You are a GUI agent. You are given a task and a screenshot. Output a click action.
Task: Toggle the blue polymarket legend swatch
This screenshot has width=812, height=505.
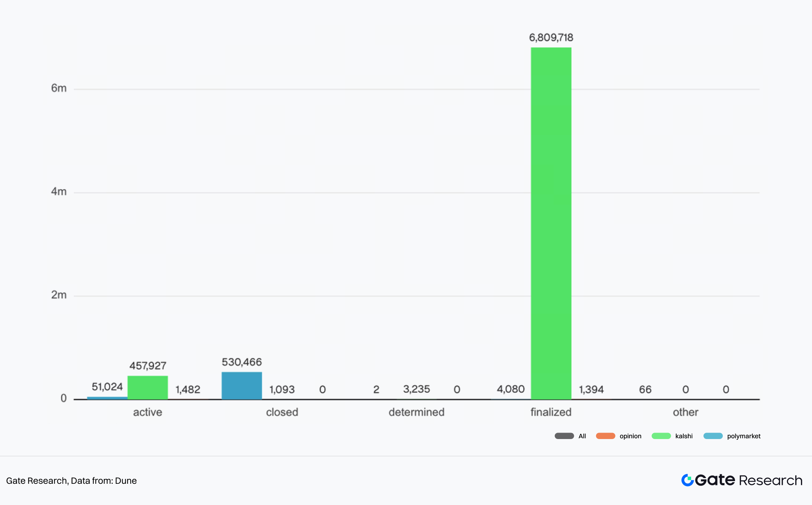pos(713,436)
